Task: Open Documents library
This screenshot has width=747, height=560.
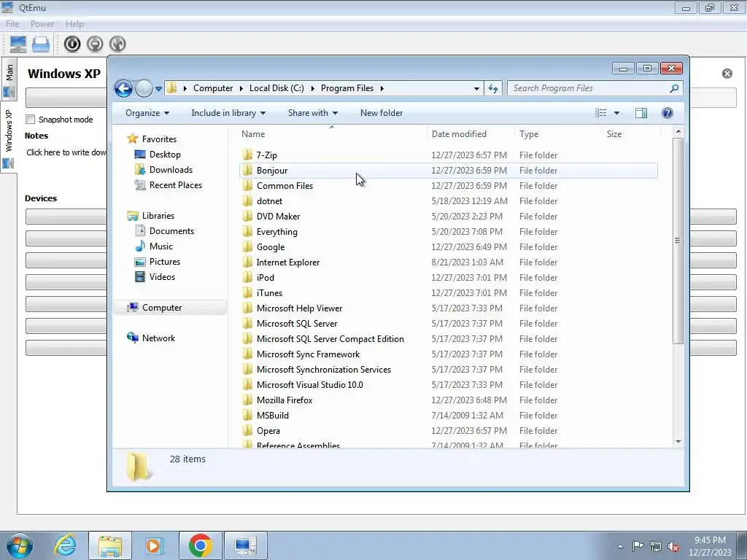Action: coord(171,231)
